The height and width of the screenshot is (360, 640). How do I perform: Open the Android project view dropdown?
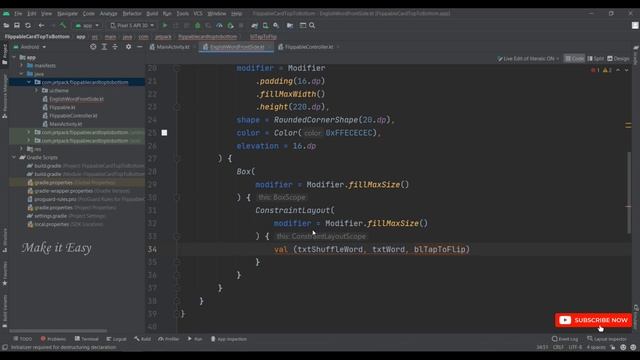pos(29,47)
